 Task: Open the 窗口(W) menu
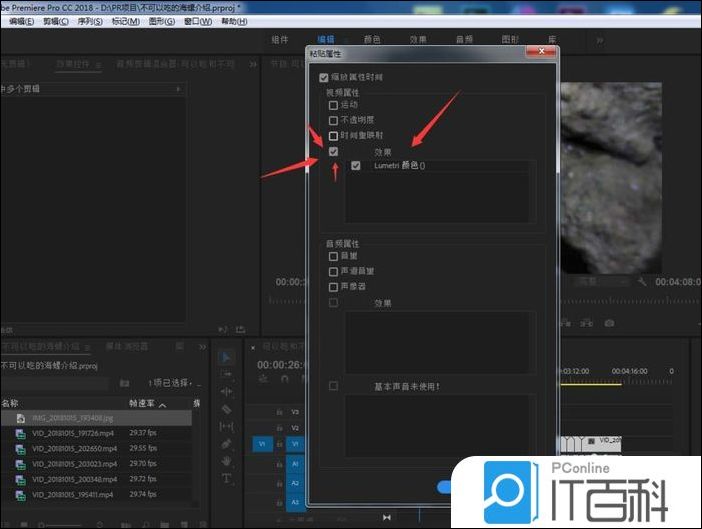(198, 21)
